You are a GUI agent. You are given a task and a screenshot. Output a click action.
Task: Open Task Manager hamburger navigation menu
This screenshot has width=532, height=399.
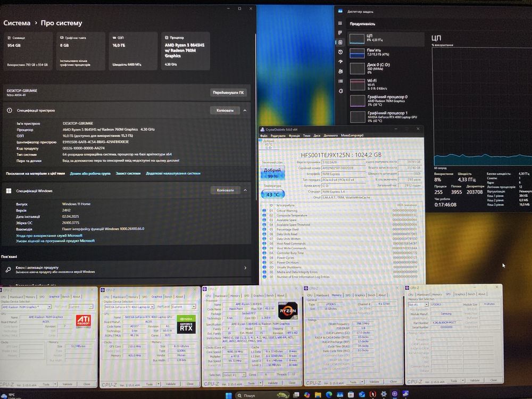(340, 23)
